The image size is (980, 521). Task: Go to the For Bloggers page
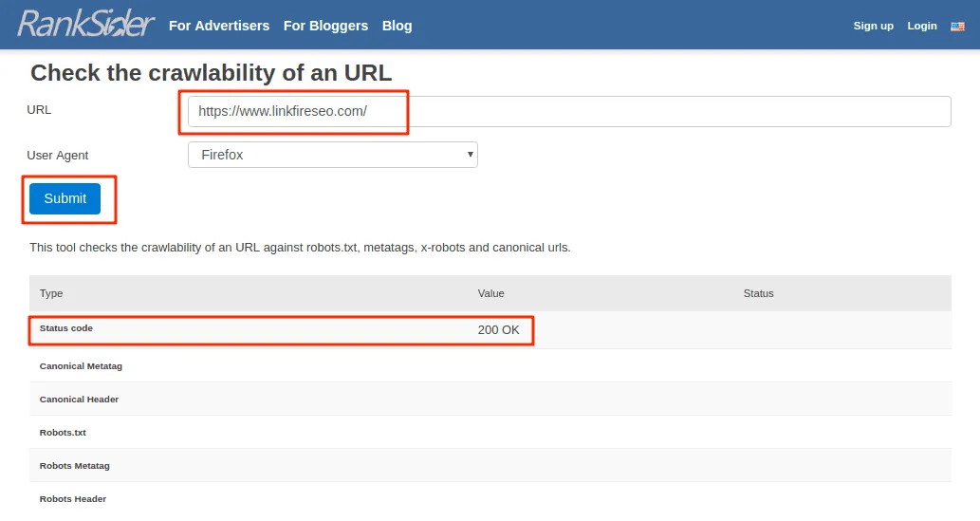[325, 26]
